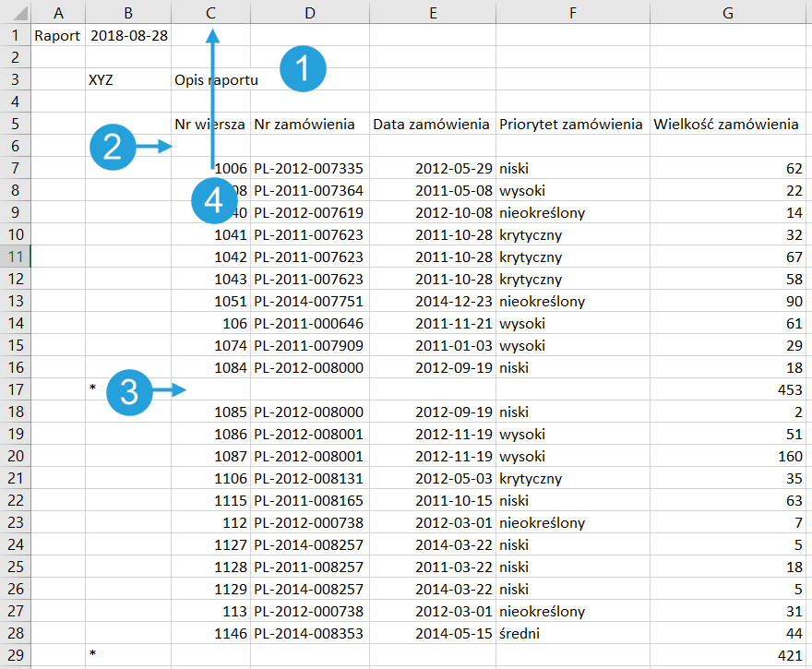Select the subtotal cell with value 453
The width and height of the screenshot is (812, 669).
(x=729, y=390)
